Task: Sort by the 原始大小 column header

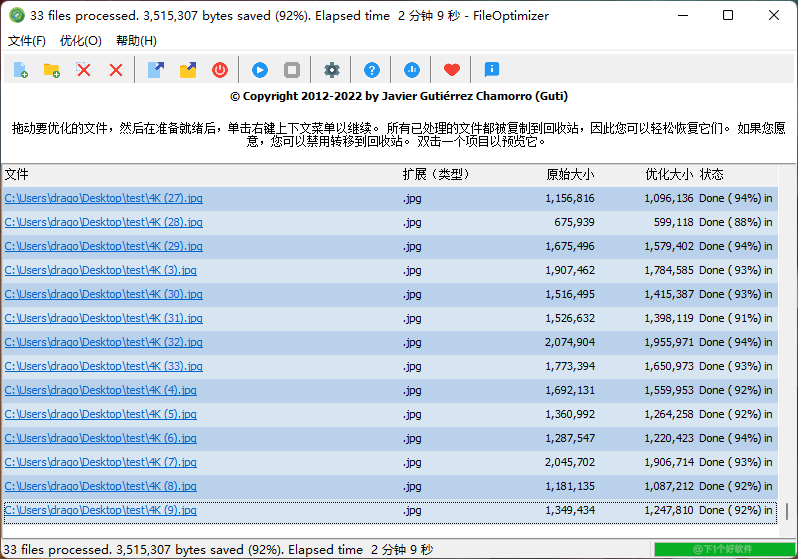Action: pyautogui.click(x=570, y=174)
